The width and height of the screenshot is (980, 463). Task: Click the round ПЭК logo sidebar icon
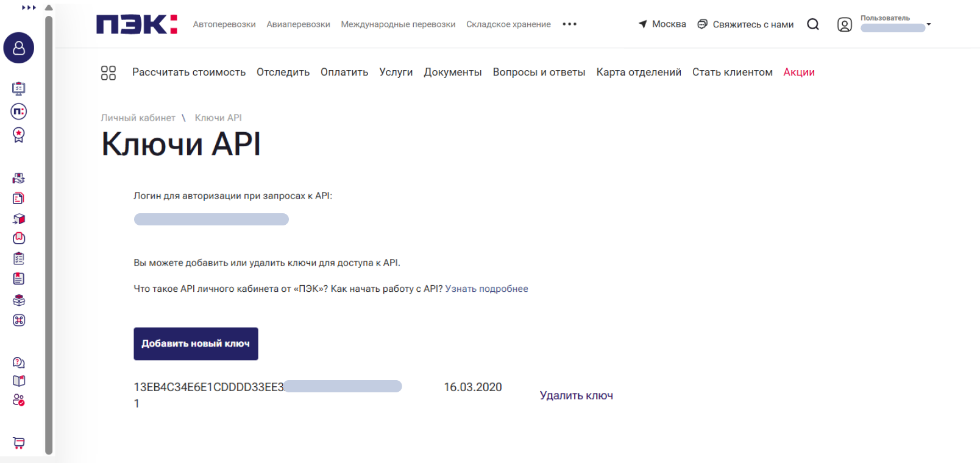pos(19,111)
